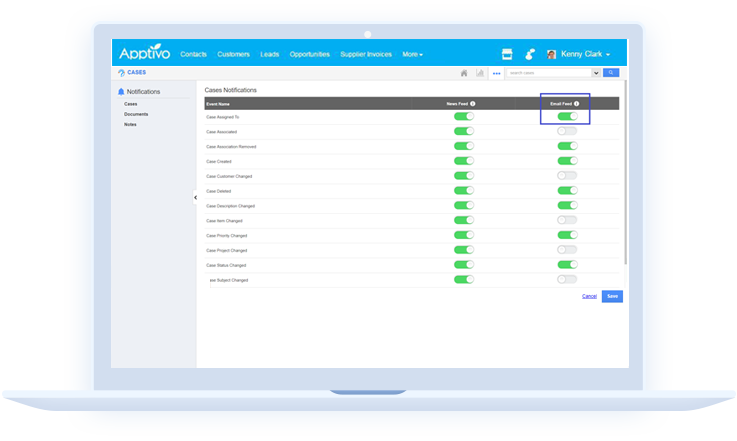The height and width of the screenshot is (441, 737).
Task: Expand the More menu dropdown
Action: point(413,54)
